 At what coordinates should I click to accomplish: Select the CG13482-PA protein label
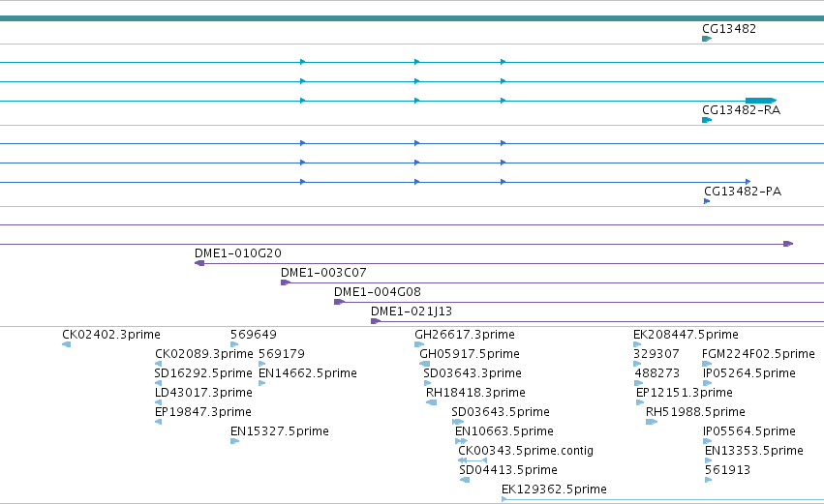743,192
